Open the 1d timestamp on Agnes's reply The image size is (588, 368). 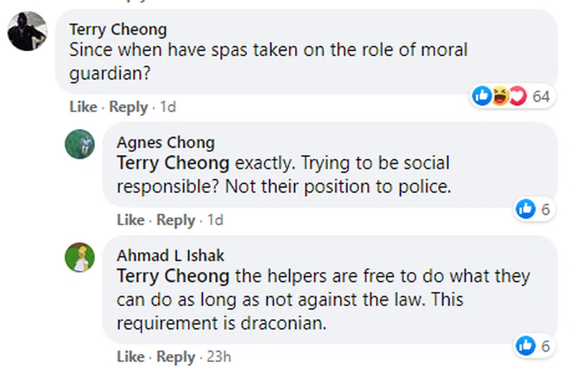(x=216, y=220)
